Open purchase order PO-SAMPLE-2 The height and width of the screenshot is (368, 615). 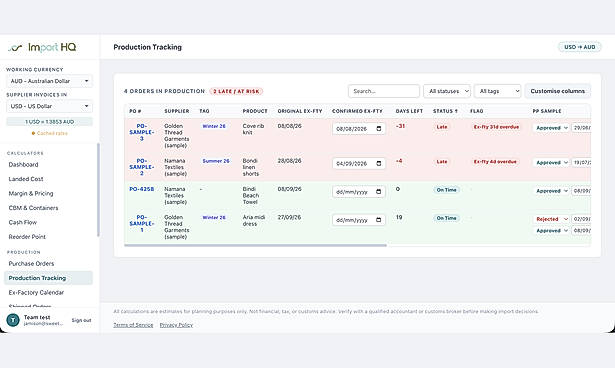click(142, 167)
